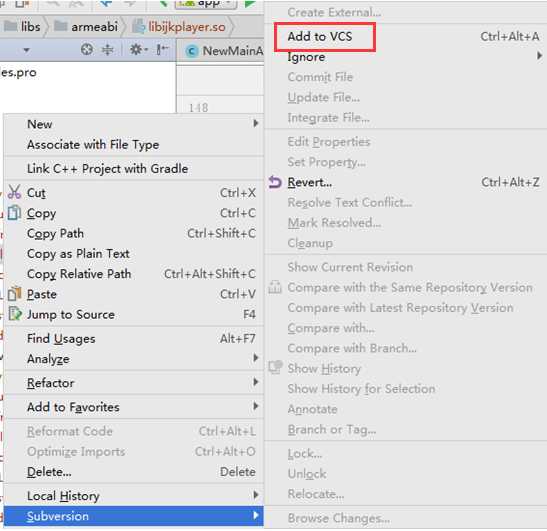Select Revert... menu entry
547x531 pixels.
pos(406,182)
